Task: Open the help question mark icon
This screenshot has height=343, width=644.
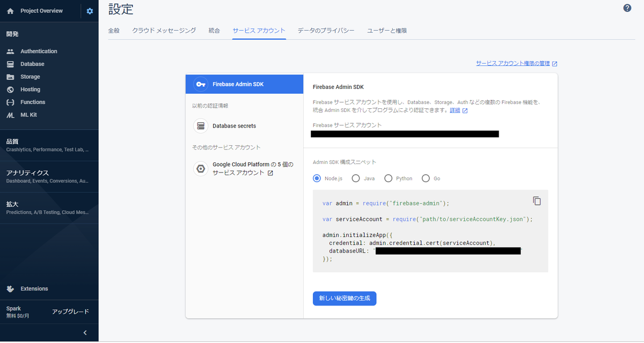Action: point(627,8)
